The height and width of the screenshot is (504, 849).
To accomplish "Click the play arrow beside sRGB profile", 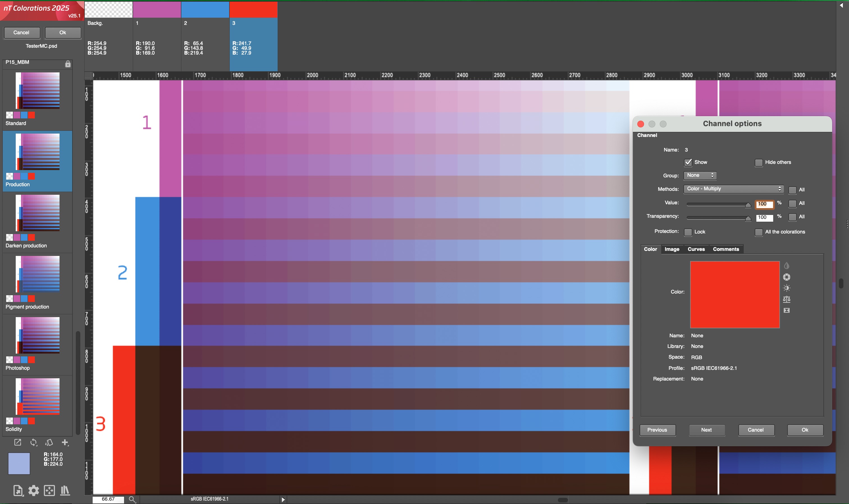I will pos(283,499).
